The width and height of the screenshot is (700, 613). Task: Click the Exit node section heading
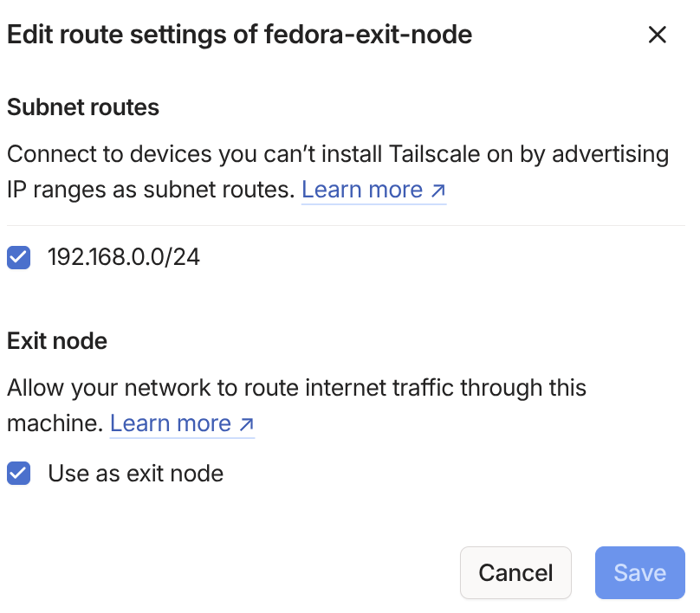click(x=57, y=341)
